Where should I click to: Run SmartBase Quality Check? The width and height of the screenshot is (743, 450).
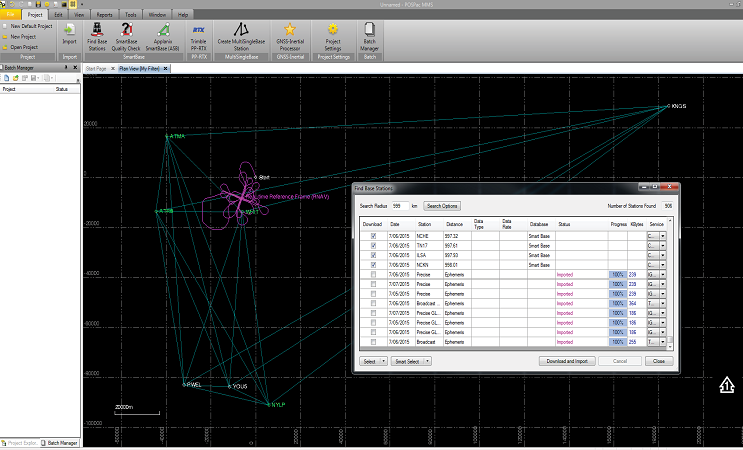pos(126,36)
